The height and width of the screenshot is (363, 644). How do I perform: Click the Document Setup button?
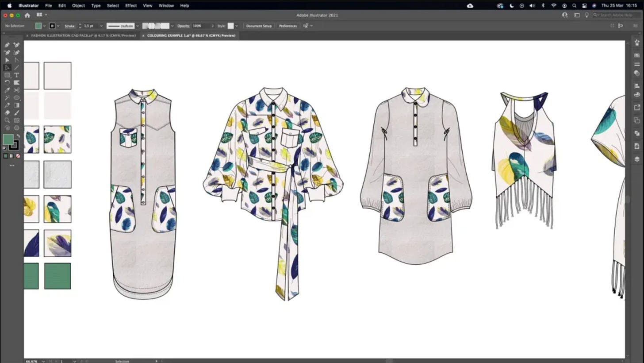click(x=259, y=26)
